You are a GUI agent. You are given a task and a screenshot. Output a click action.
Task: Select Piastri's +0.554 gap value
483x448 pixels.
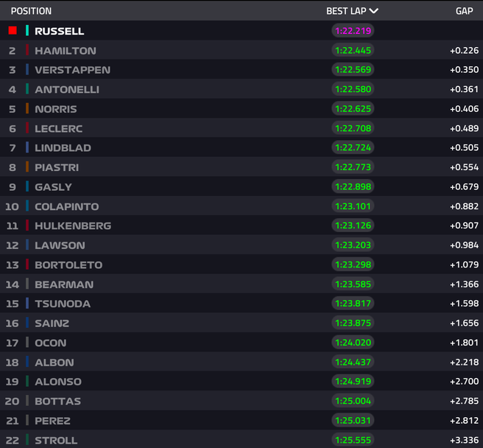pyautogui.click(x=464, y=167)
